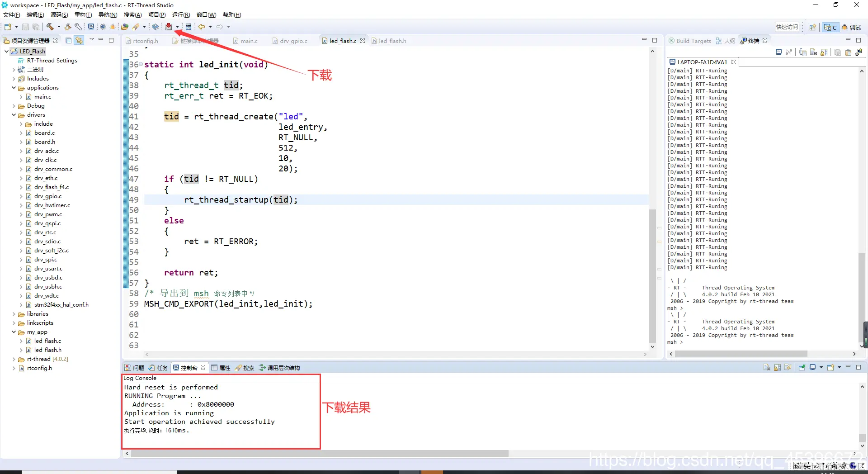Switch to the drv_gpio.c editor tab
This screenshot has width=868, height=474.
tap(290, 41)
